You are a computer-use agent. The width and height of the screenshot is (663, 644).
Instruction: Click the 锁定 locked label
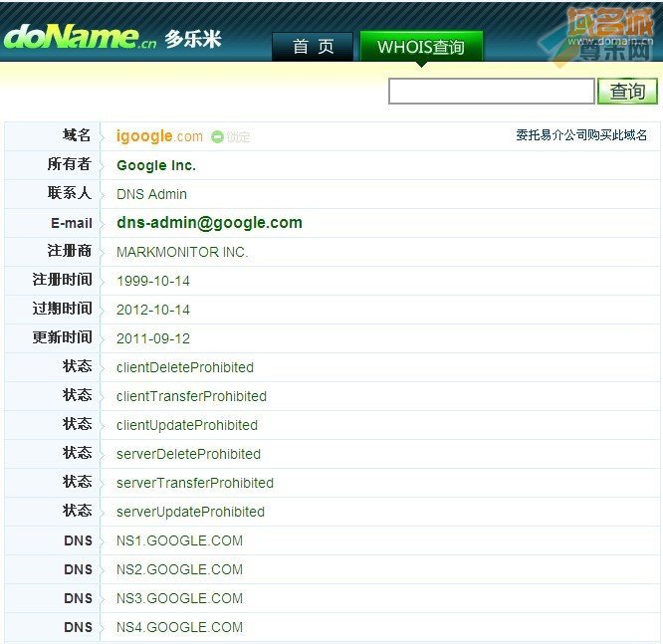click(x=238, y=136)
